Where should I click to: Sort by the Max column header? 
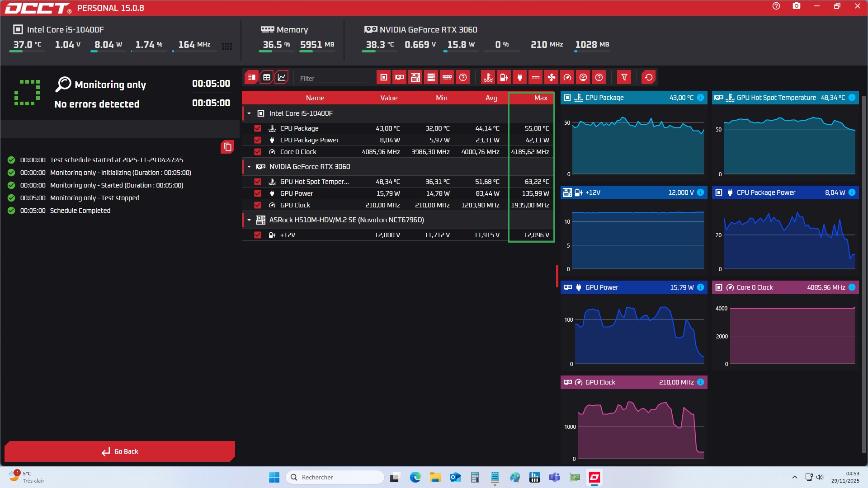coord(540,98)
